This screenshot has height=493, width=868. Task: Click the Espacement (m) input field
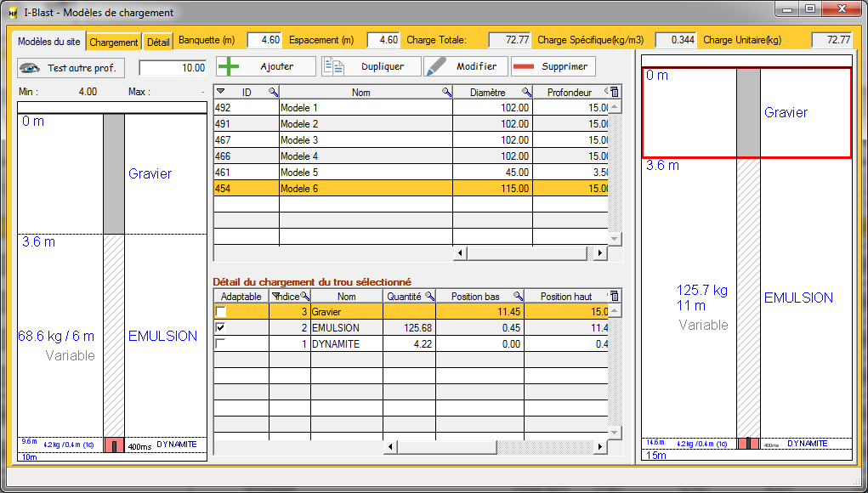click(383, 40)
